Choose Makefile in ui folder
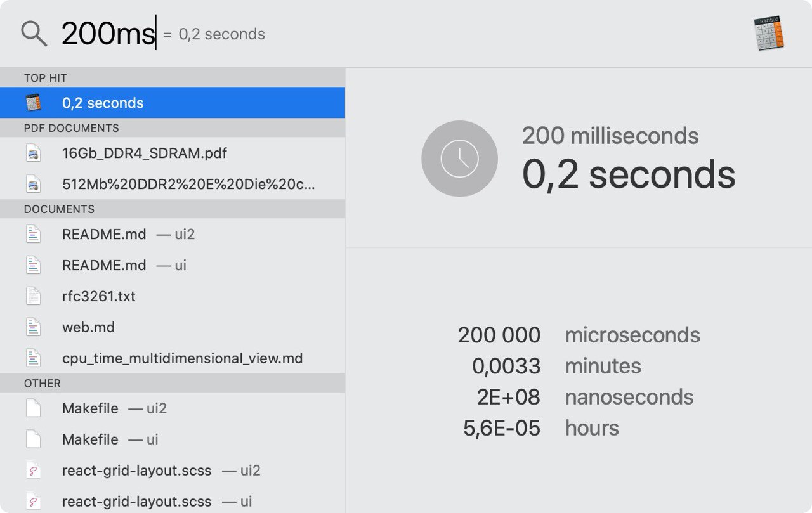The image size is (812, 513). click(173, 439)
